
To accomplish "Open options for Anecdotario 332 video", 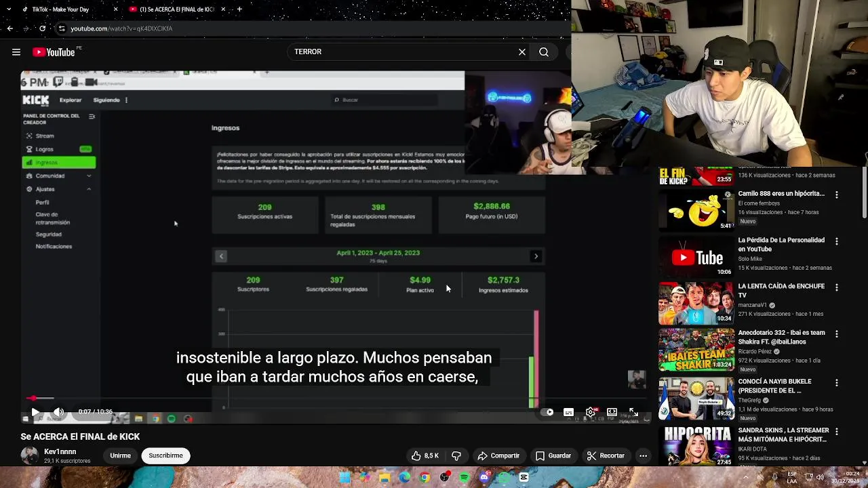I will 836,334.
